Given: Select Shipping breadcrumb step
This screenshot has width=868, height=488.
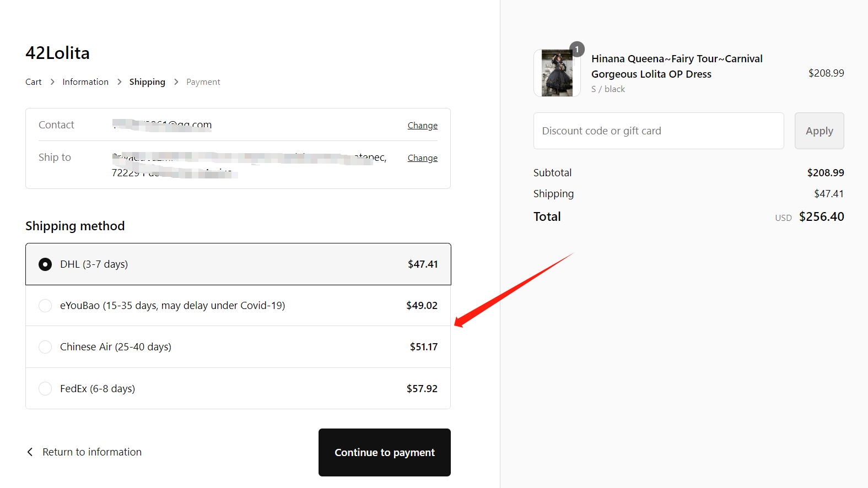Looking at the screenshot, I should [147, 82].
